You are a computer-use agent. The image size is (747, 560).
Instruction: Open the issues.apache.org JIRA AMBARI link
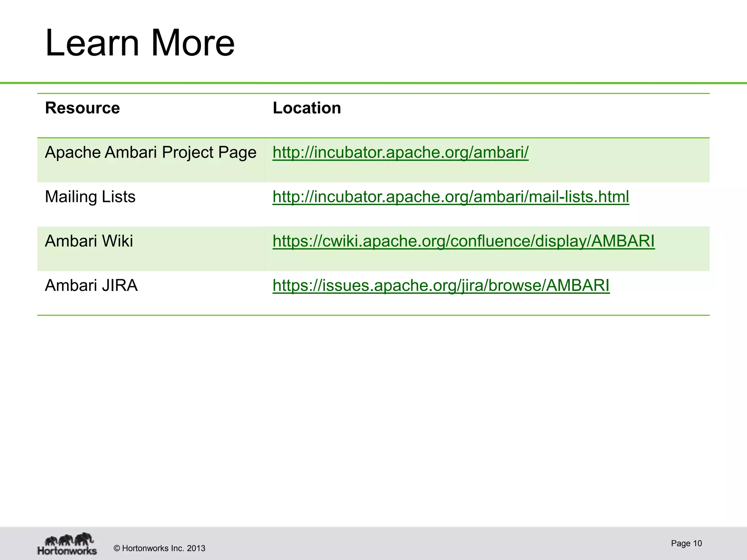[x=441, y=285]
